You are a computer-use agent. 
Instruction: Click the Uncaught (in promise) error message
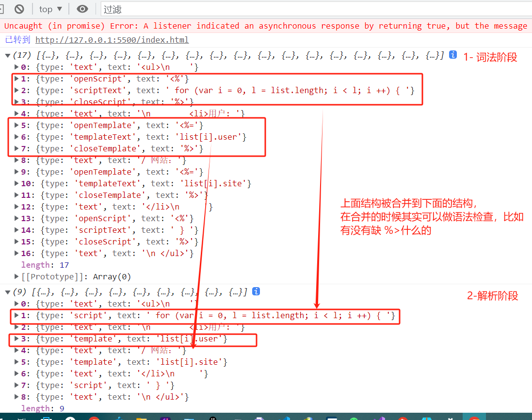266,26
